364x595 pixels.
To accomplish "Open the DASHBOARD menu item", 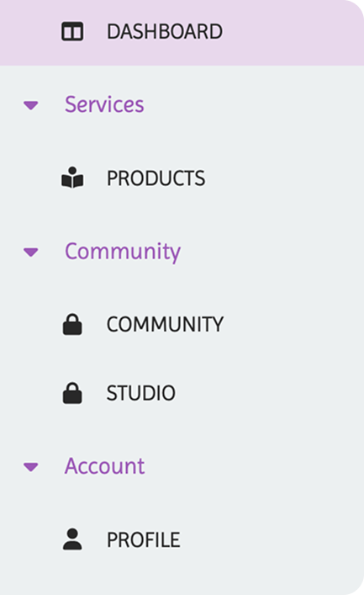I will [x=165, y=31].
